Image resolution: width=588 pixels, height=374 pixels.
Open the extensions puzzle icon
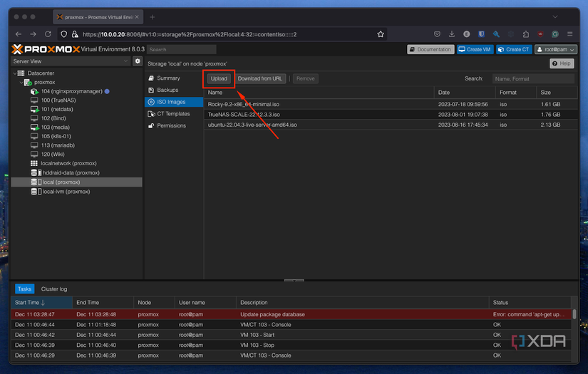(x=526, y=34)
